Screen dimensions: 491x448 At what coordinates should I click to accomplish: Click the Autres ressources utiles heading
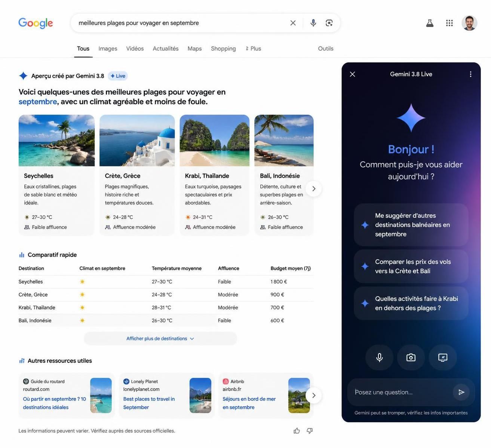pyautogui.click(x=59, y=361)
